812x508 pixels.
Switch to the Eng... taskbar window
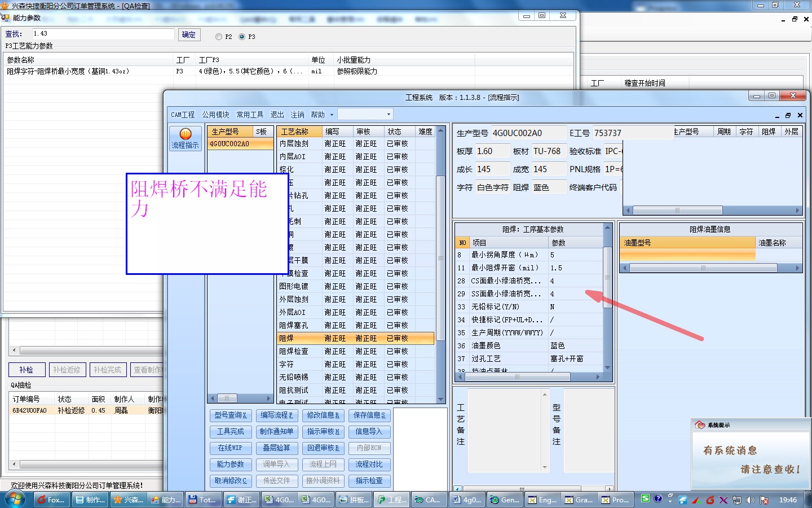[x=544, y=500]
